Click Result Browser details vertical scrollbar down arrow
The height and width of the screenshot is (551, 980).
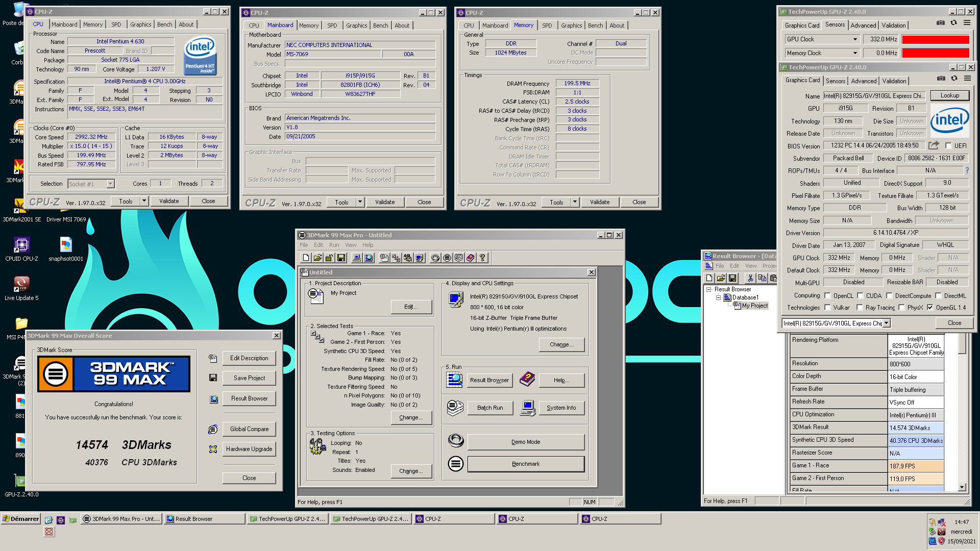pyautogui.click(x=962, y=487)
